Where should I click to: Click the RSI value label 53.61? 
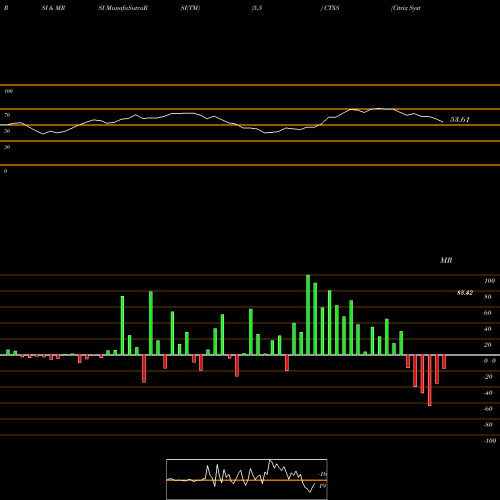coord(460,120)
